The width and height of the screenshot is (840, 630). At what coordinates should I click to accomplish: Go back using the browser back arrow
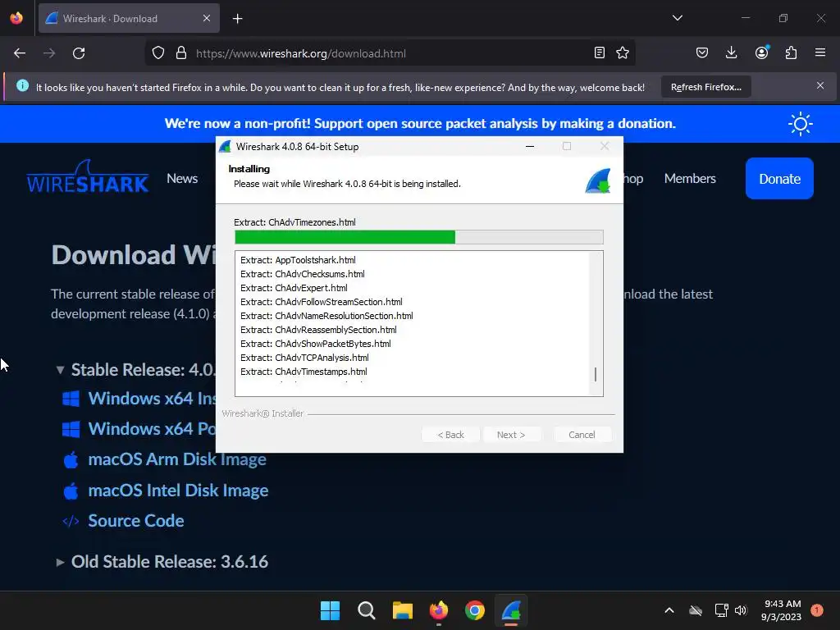click(20, 53)
